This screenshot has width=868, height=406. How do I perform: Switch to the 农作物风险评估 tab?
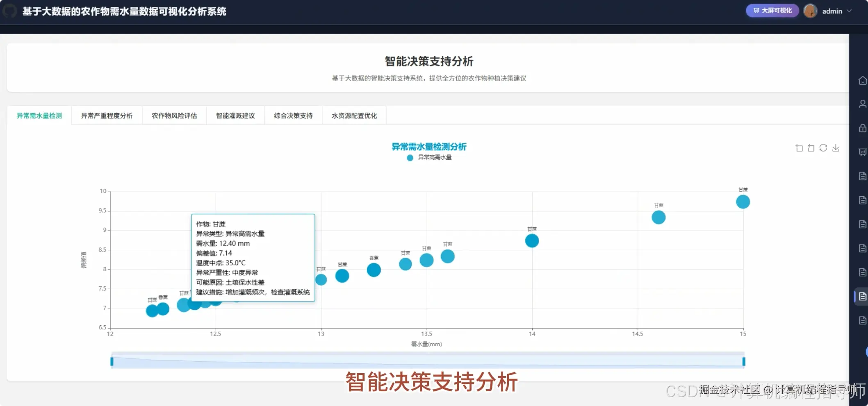174,116
